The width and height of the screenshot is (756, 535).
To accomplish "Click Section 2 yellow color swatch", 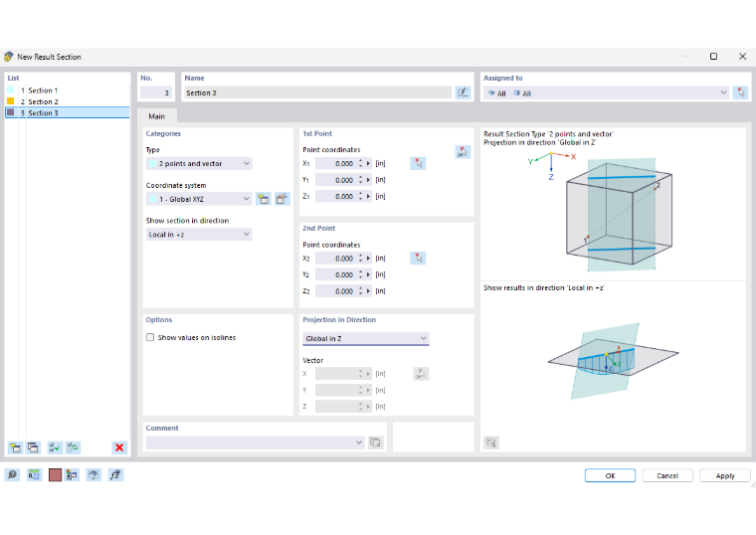I will click(11, 101).
